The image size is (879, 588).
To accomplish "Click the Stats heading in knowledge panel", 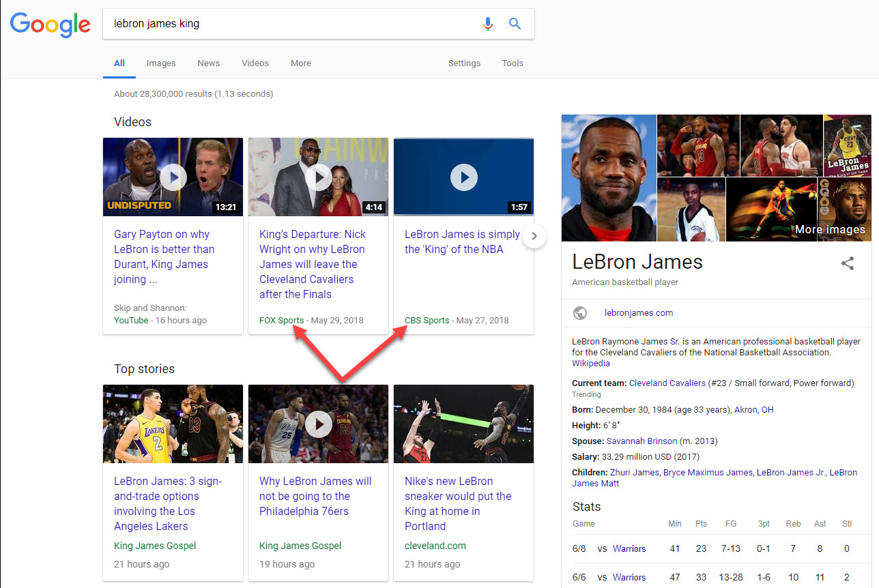I will (587, 507).
